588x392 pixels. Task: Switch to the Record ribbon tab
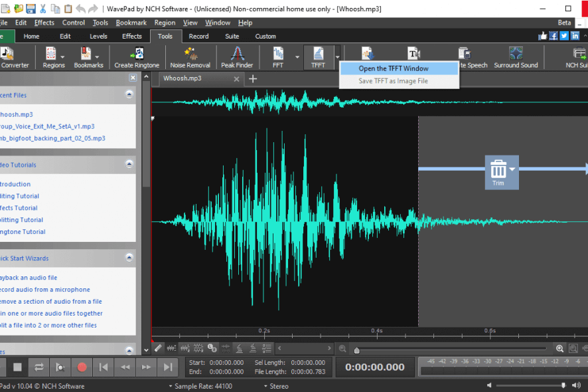[198, 36]
